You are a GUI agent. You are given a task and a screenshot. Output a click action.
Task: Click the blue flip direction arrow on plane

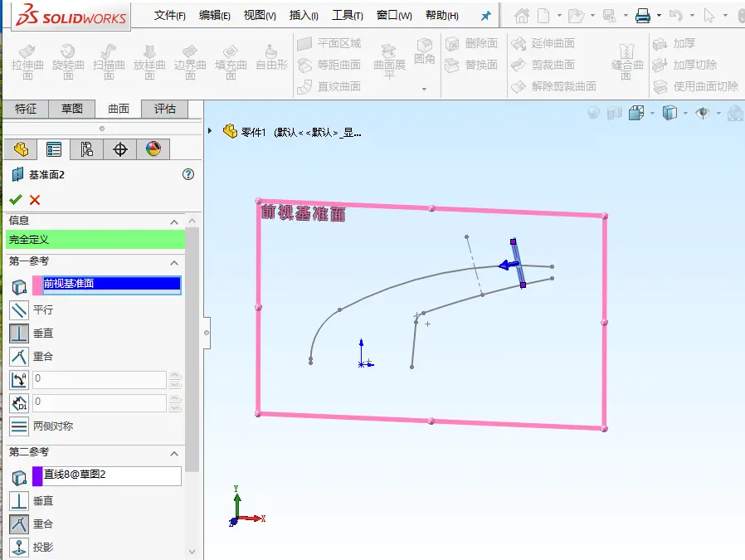click(x=509, y=265)
